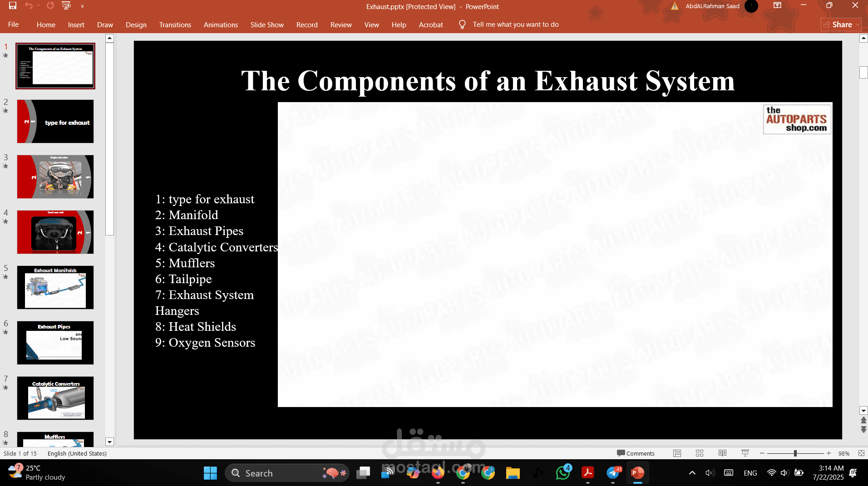The width and height of the screenshot is (868, 486).
Task: Open the Review tab
Action: (341, 25)
